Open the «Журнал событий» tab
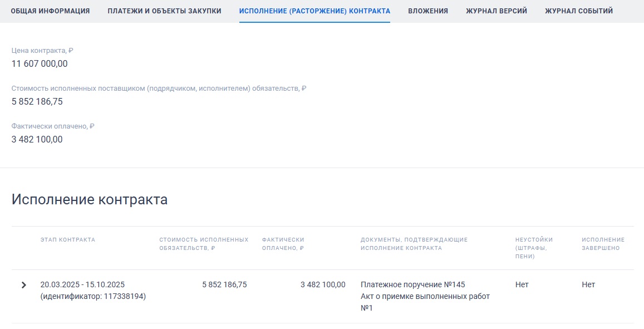Screen dimensions: 644x329 coord(577,9)
